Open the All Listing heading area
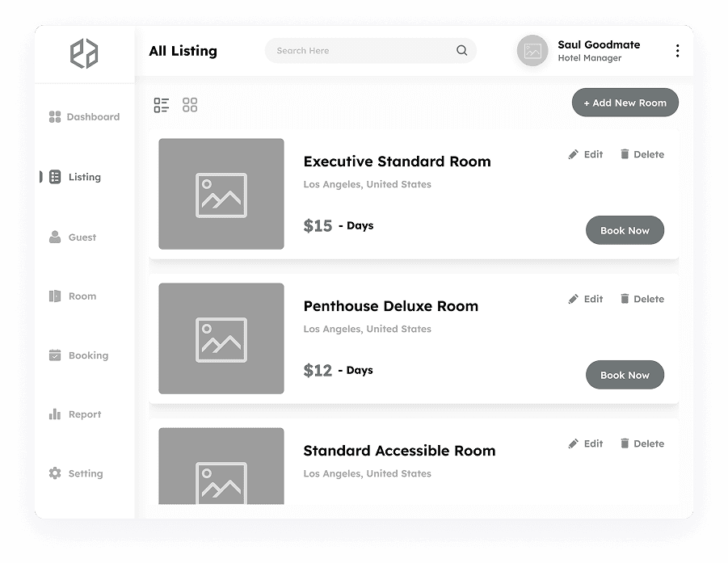Viewport: 728px width, 563px height. pos(183,51)
